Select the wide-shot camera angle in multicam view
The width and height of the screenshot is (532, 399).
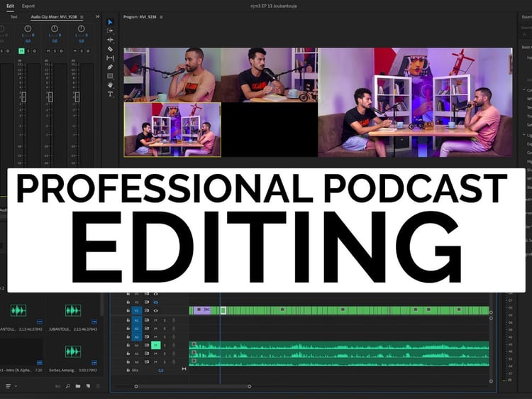point(172,130)
